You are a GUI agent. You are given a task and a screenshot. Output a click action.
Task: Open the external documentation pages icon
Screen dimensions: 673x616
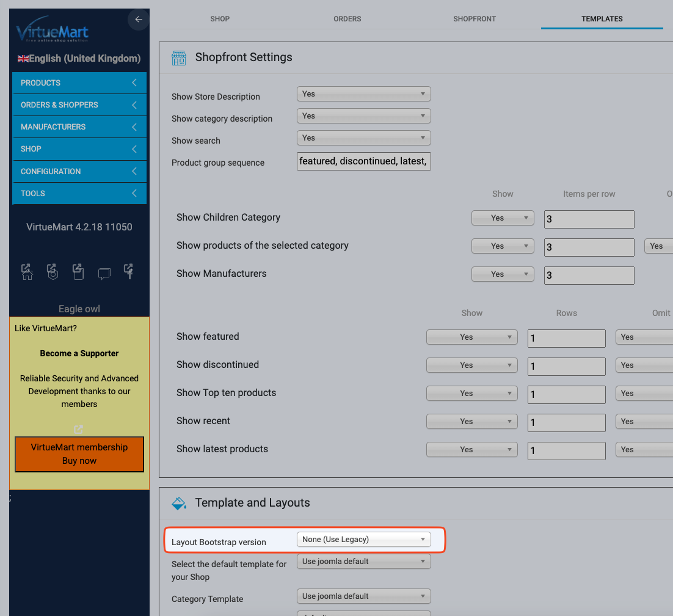(x=78, y=272)
